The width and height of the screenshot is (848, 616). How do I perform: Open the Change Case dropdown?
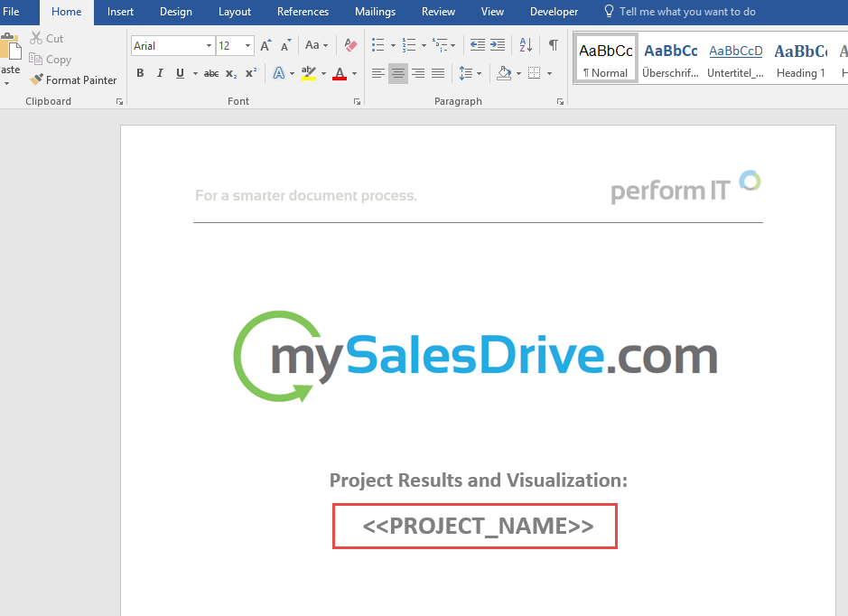coord(316,45)
